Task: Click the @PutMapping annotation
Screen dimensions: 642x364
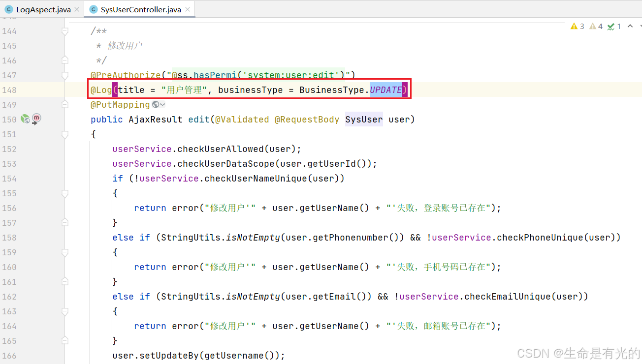Action: coord(120,105)
